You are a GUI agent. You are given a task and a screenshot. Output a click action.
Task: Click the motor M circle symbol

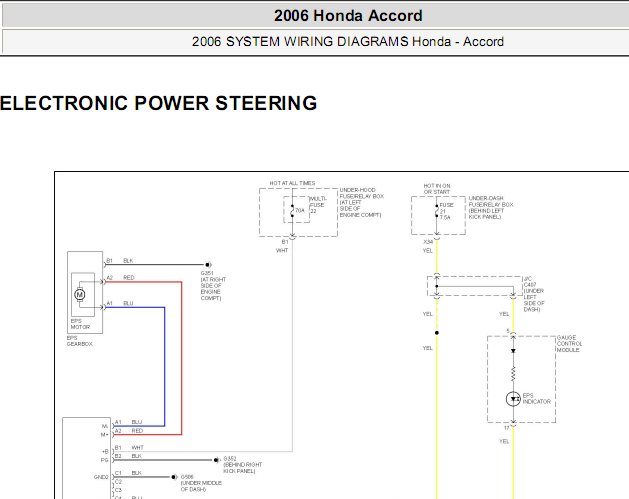coord(80,295)
